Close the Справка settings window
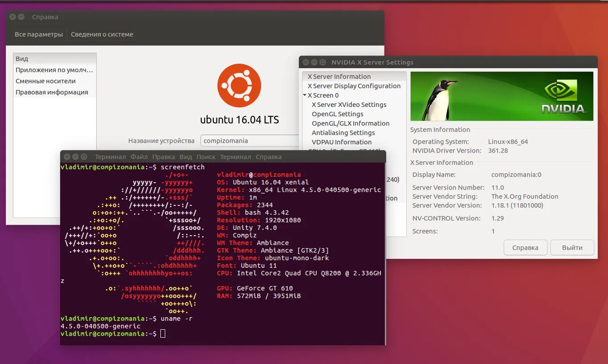 tap(12, 17)
